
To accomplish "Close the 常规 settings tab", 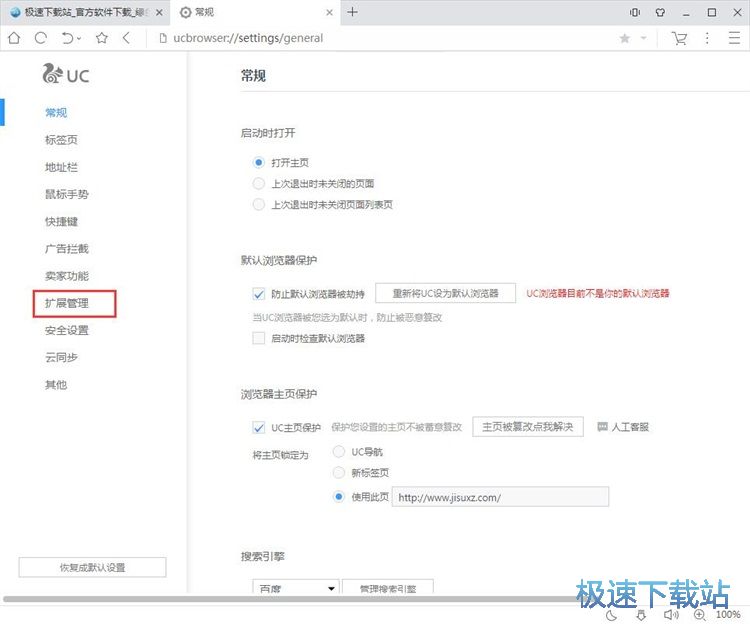I will click(330, 12).
